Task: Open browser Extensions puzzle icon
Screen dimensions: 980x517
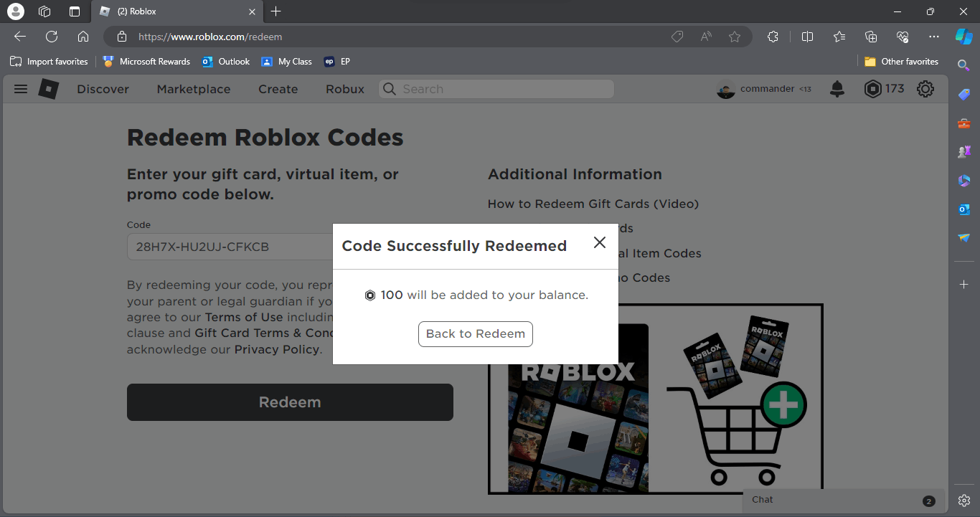Action: [x=773, y=37]
